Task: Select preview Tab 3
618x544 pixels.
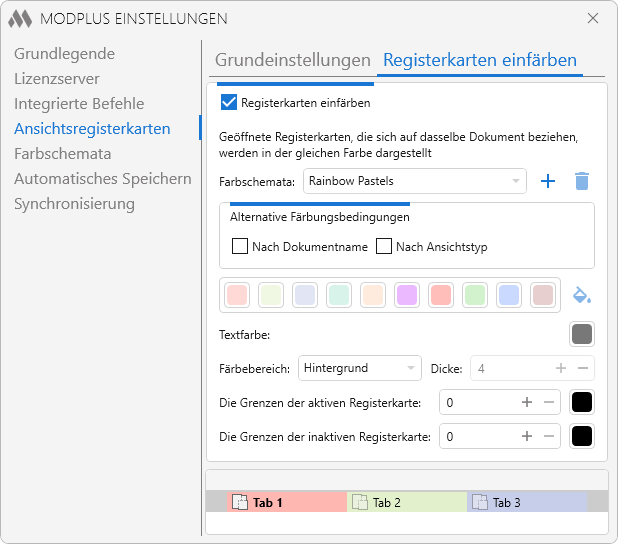Action: point(527,501)
